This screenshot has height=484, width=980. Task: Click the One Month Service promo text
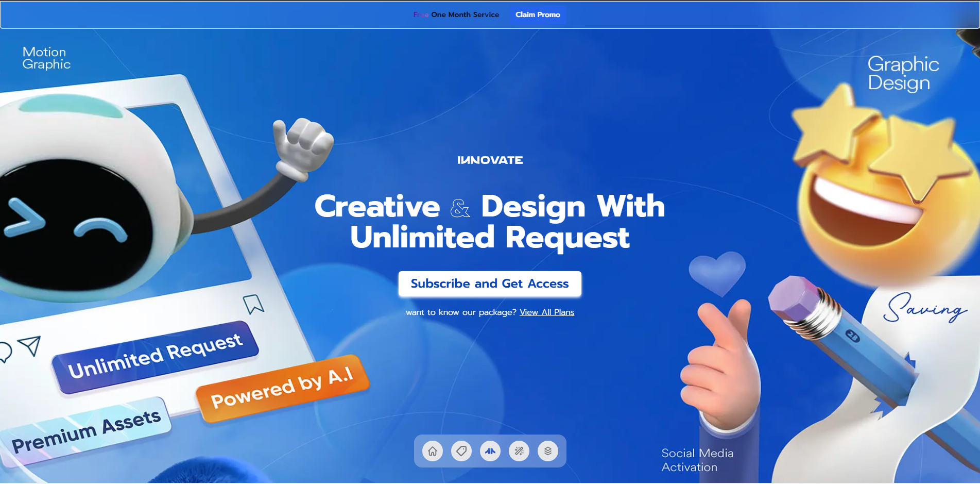pos(465,15)
